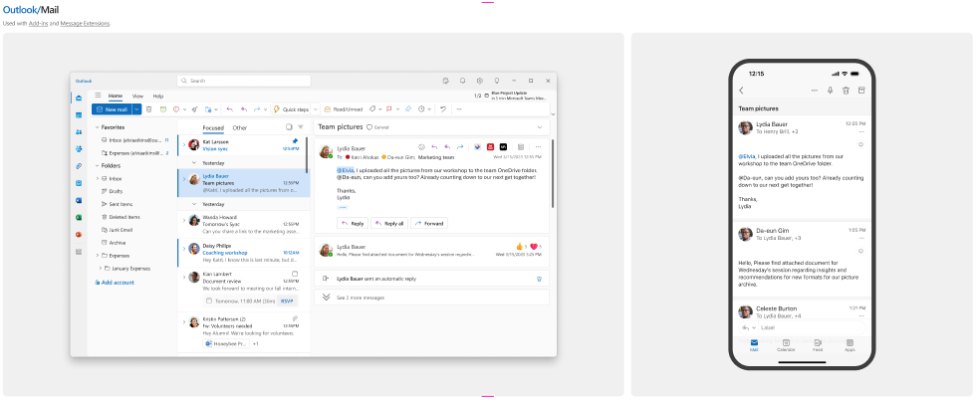
Task: Switch to the View ribbon tab
Action: coord(137,96)
